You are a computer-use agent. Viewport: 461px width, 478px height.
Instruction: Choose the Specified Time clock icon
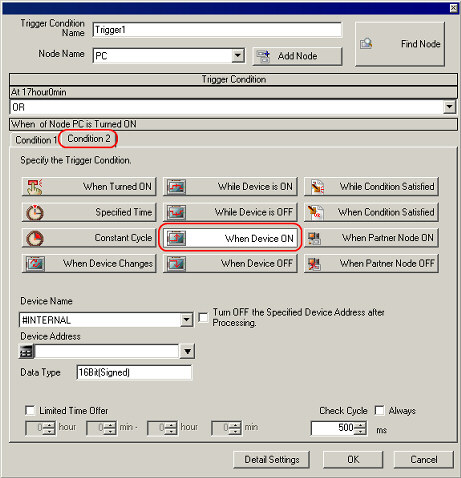pos(35,212)
